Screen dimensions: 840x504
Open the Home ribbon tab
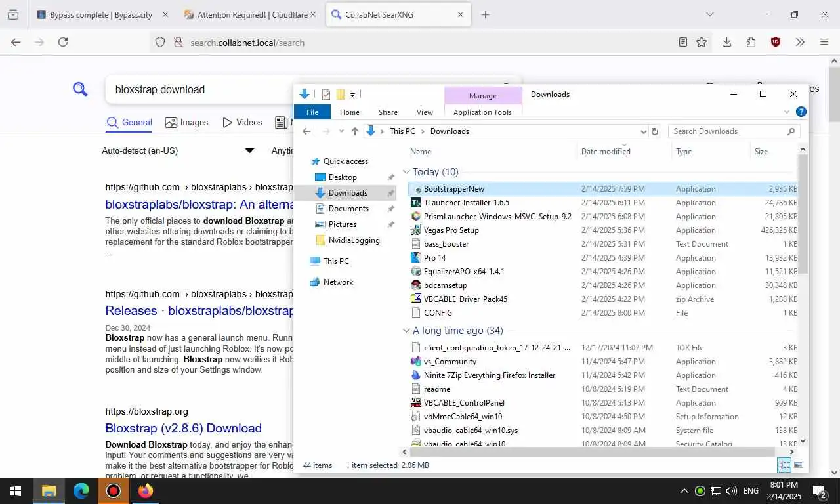350,112
